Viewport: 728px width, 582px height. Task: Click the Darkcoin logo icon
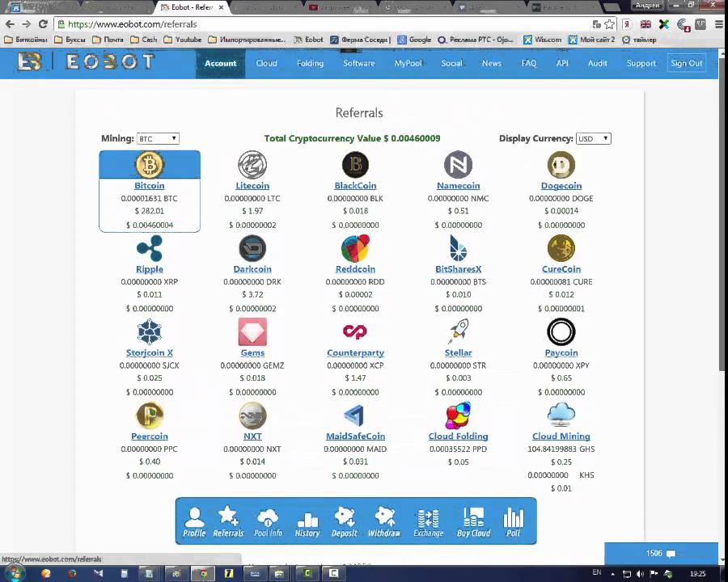tap(252, 248)
